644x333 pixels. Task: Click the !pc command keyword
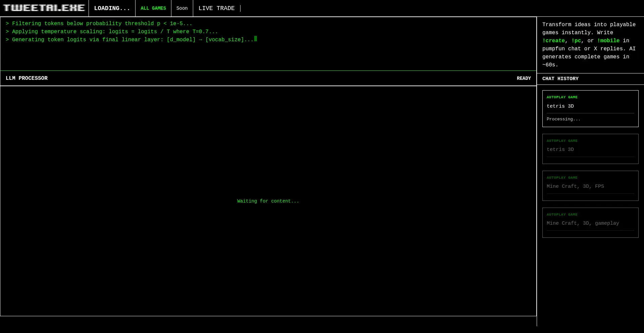pyautogui.click(x=576, y=41)
